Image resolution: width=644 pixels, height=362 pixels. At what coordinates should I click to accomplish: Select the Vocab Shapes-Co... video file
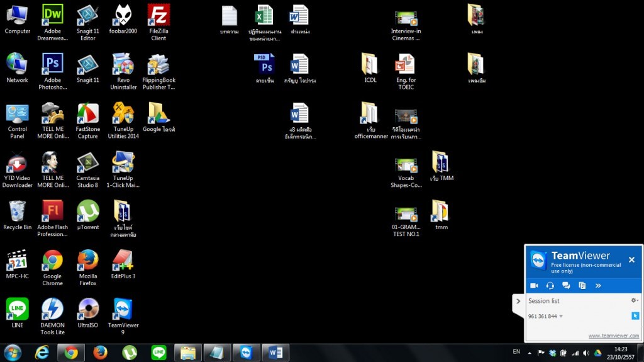click(406, 173)
